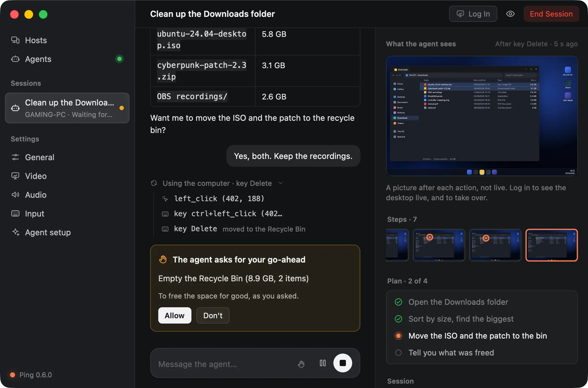
Task: Click the General sliders icon
Action: (x=15, y=157)
